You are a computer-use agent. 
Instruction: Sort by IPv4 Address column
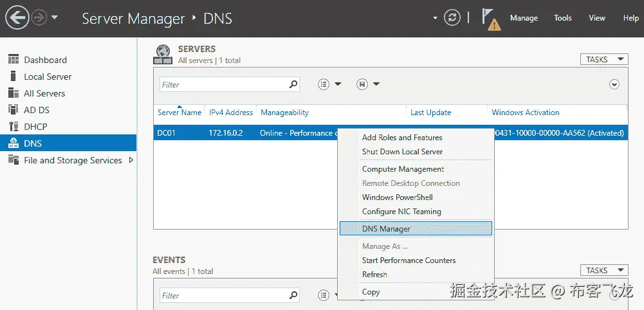point(231,113)
